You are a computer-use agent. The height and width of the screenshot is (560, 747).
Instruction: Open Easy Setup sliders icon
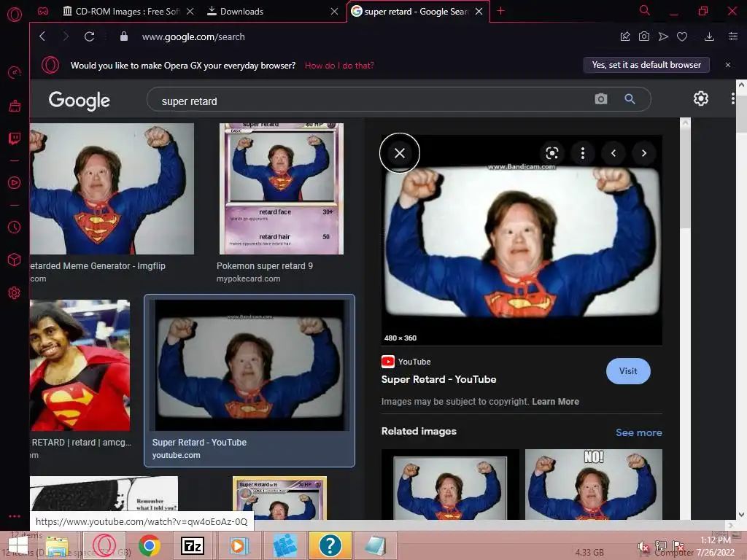pyautogui.click(x=733, y=36)
